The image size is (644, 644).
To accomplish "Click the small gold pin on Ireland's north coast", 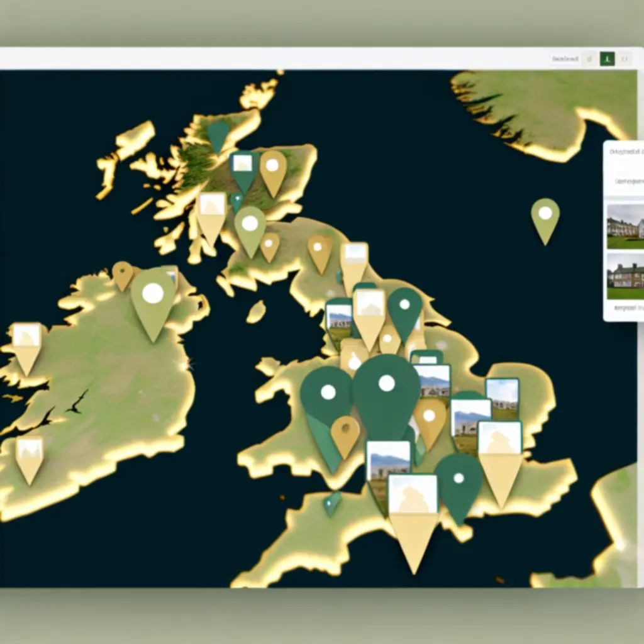I will (123, 276).
